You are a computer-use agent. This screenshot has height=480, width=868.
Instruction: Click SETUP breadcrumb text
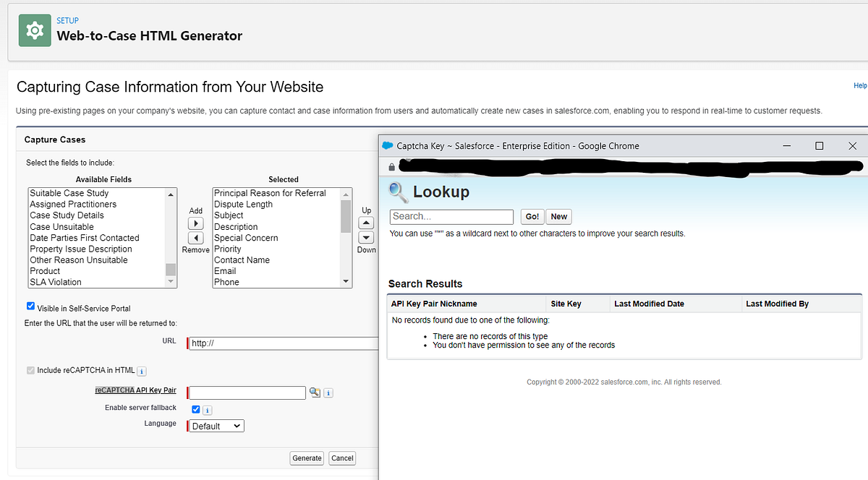[68, 20]
